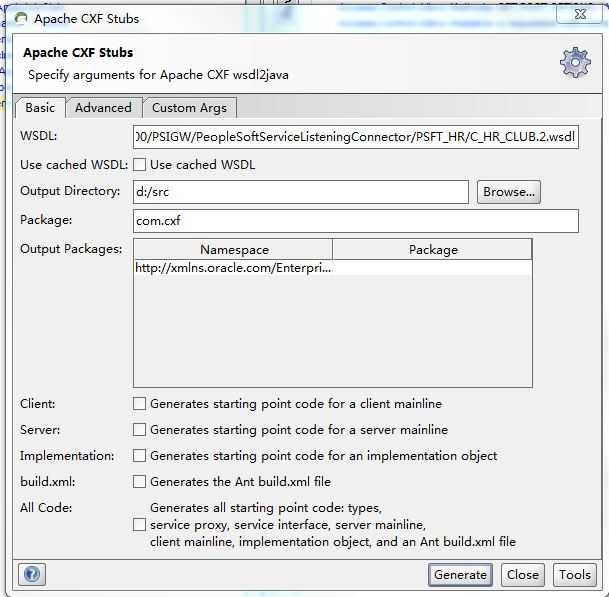Screen dimensions: 609x597
Task: Open the Custom Args tab
Action: 190,108
